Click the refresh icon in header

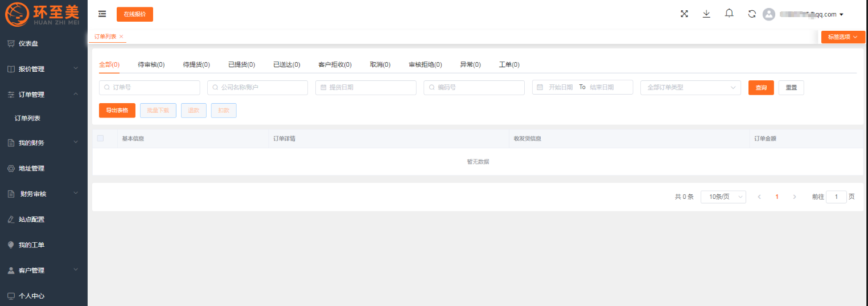(752, 14)
